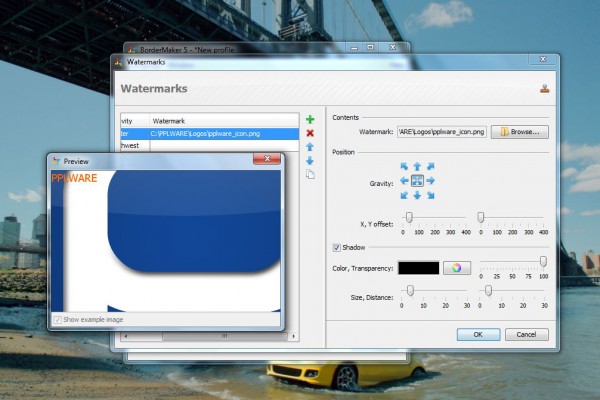Click the stamp icon in Watermarks header
The height and width of the screenshot is (400, 600).
pos(545,88)
